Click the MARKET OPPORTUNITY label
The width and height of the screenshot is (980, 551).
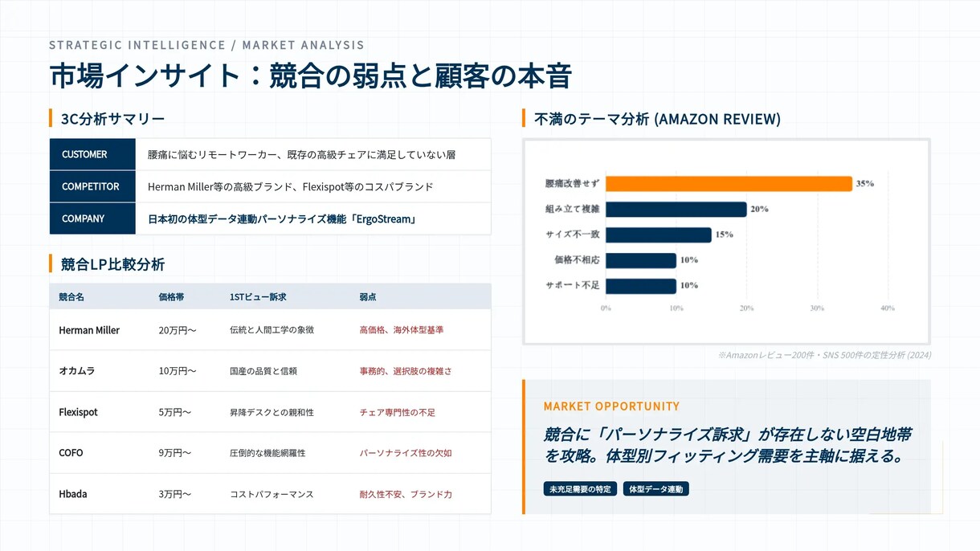pyautogui.click(x=611, y=406)
